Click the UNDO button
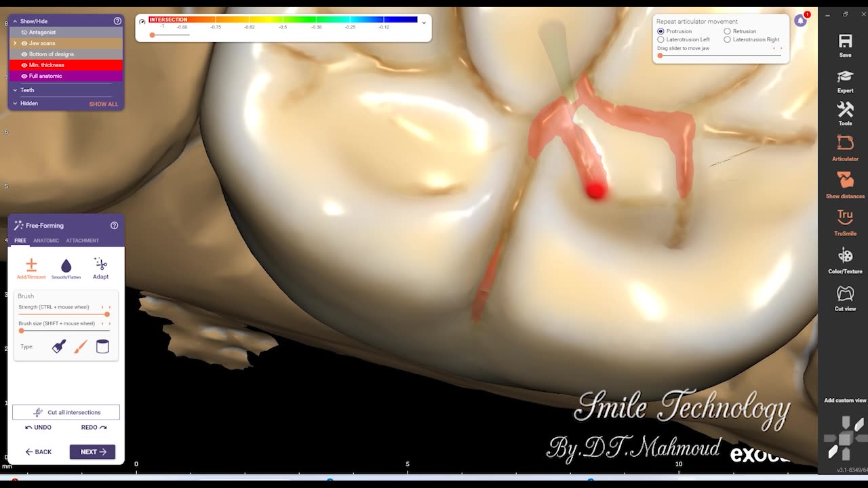 coord(38,427)
